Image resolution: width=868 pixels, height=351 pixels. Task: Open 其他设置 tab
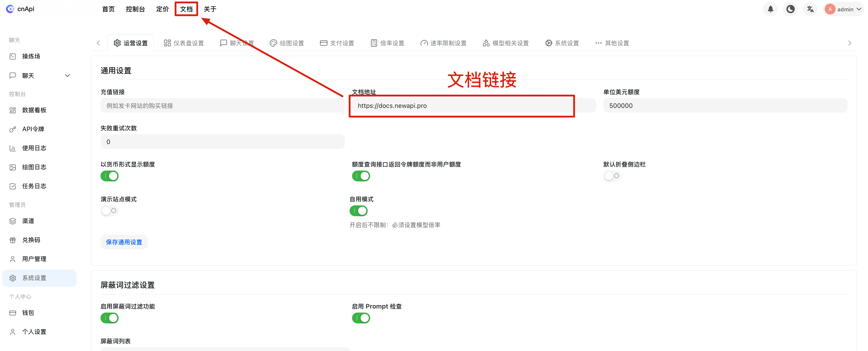[612, 43]
